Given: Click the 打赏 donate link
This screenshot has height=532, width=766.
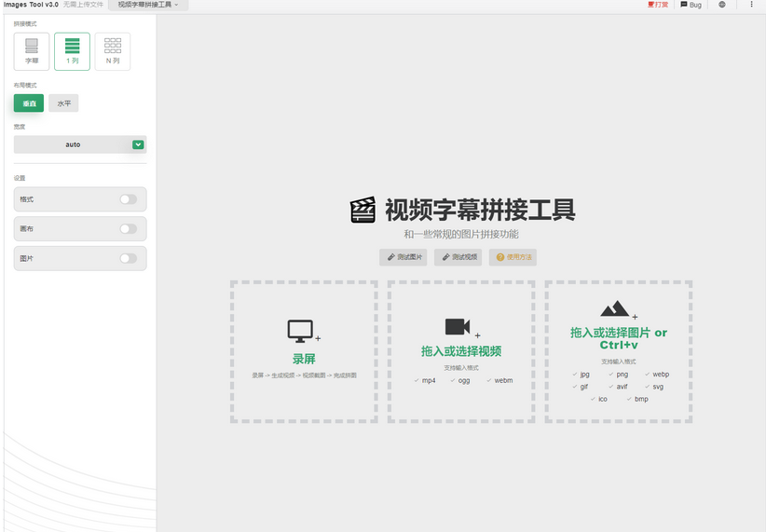Looking at the screenshot, I should [x=658, y=5].
